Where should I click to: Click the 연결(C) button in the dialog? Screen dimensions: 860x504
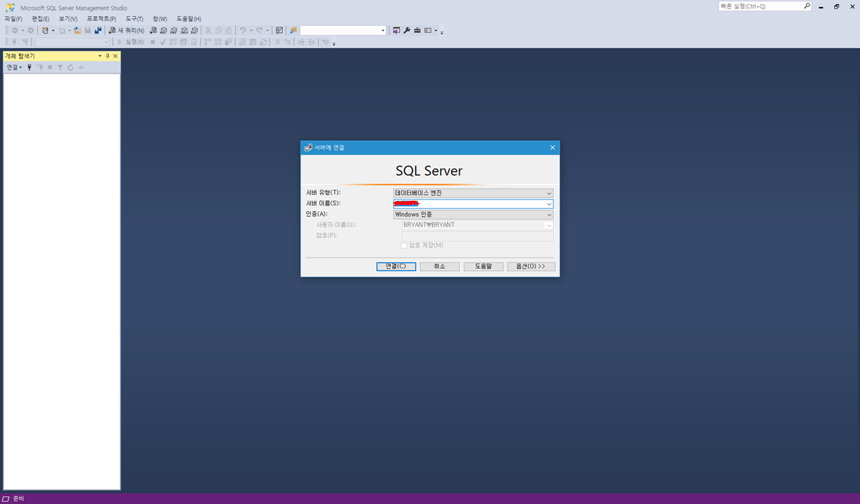pos(396,267)
